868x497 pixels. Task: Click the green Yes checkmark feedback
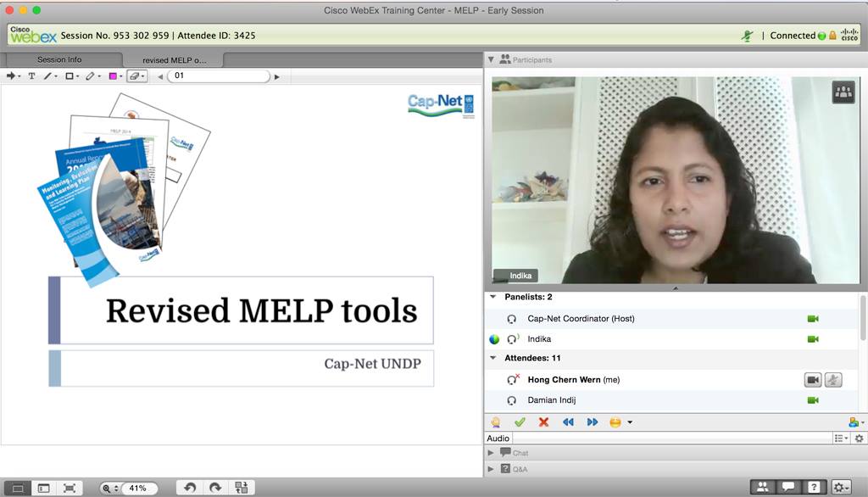click(x=520, y=422)
